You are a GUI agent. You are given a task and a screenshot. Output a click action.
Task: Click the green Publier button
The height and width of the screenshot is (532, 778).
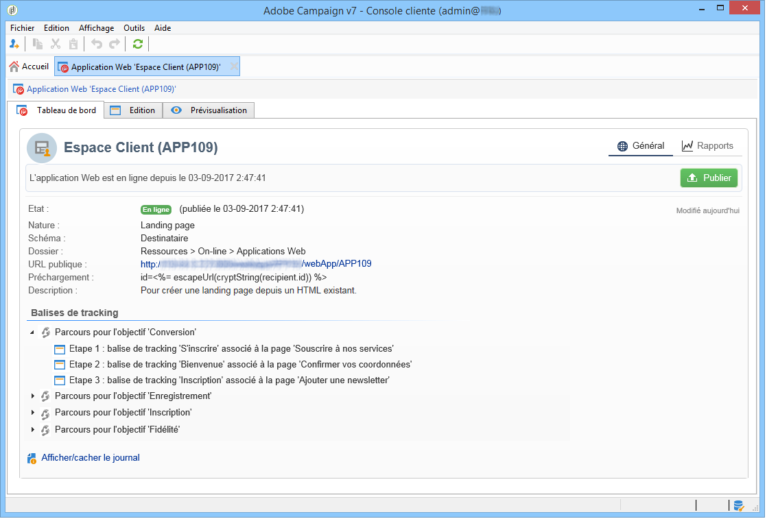(x=709, y=178)
